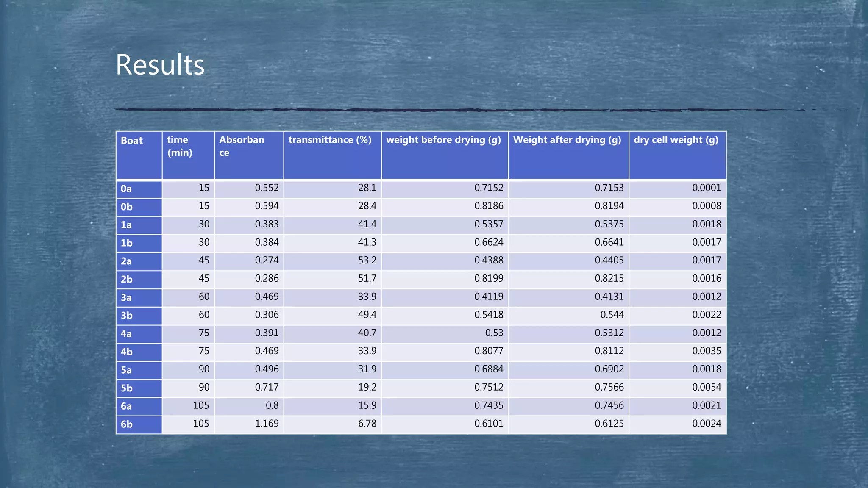This screenshot has width=868, height=488.
Task: Select dry cell weight (g) header
Action: click(x=676, y=140)
